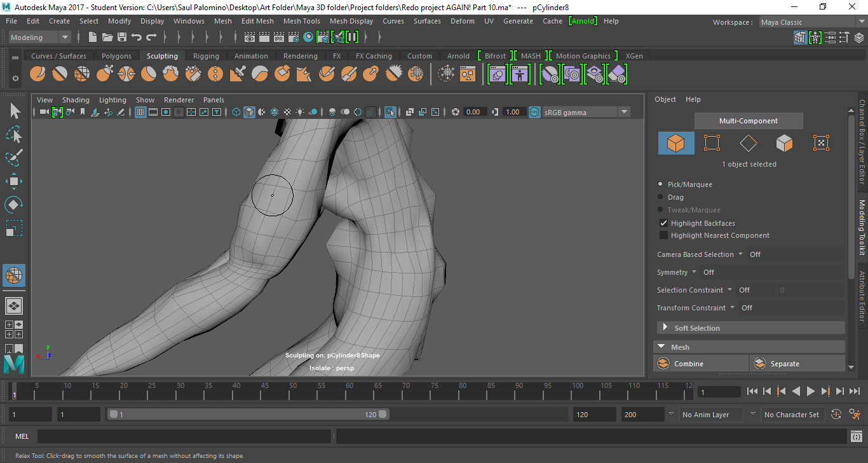The image size is (868, 463).
Task: Activate the Rotate tool in the toolbox
Action: click(x=14, y=205)
